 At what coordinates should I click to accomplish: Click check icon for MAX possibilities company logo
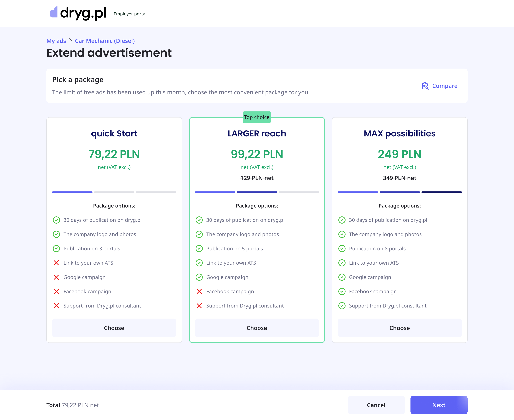(342, 234)
